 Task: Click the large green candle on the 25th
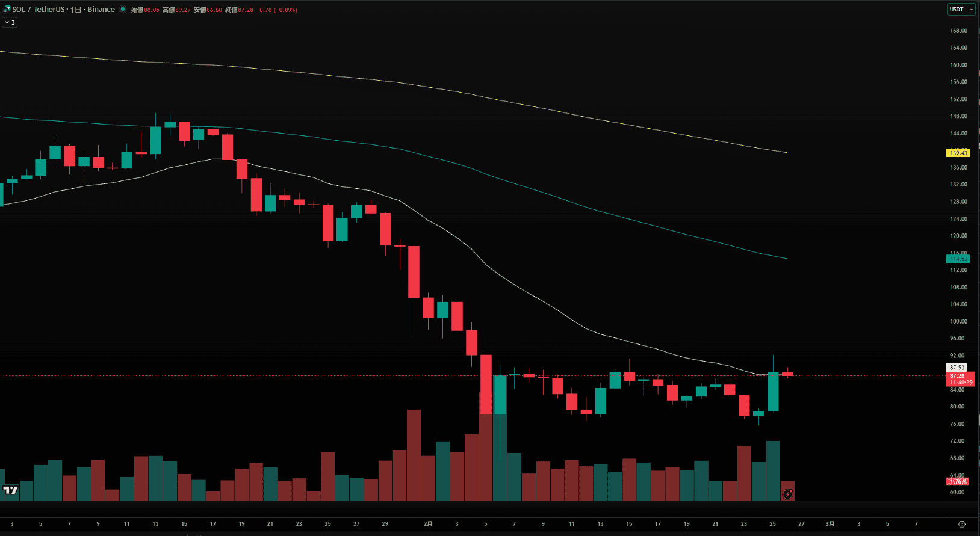pyautogui.click(x=773, y=392)
